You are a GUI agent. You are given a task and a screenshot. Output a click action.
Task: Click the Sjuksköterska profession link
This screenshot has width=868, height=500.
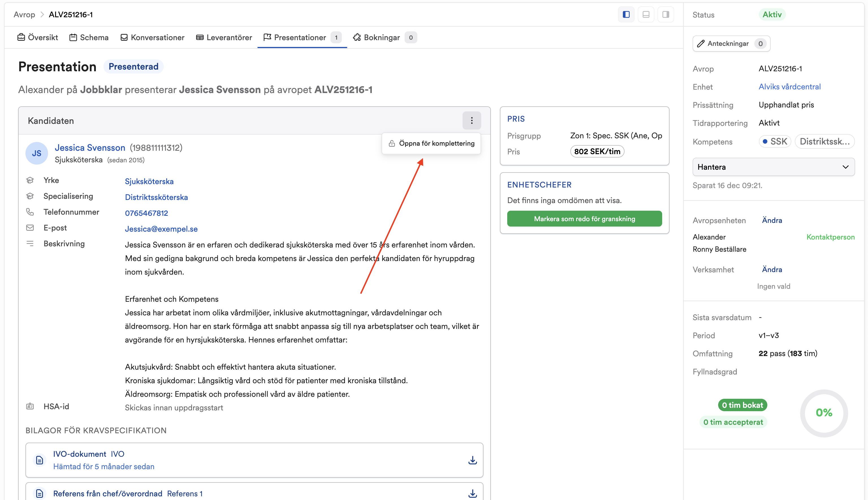[x=149, y=181]
